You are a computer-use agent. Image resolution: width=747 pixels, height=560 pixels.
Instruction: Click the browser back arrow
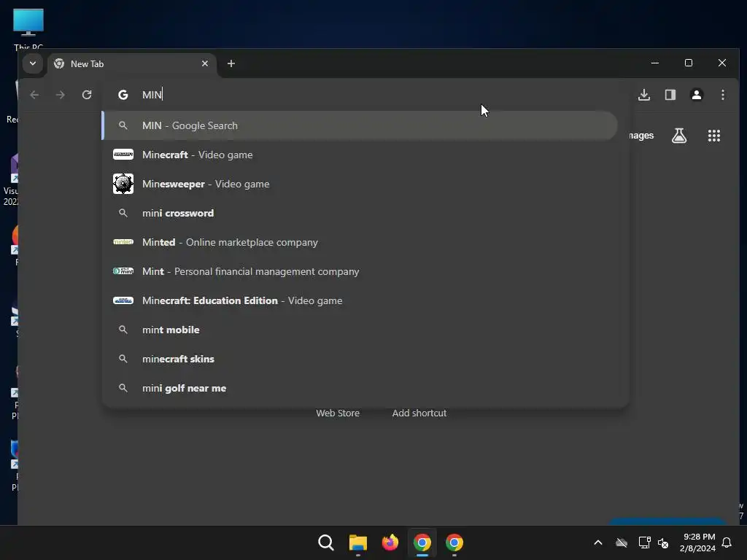34,95
